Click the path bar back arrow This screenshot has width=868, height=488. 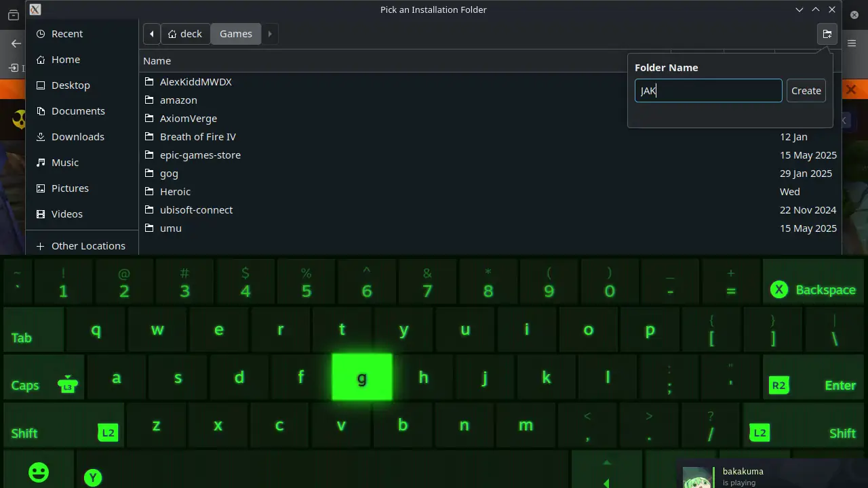click(152, 34)
